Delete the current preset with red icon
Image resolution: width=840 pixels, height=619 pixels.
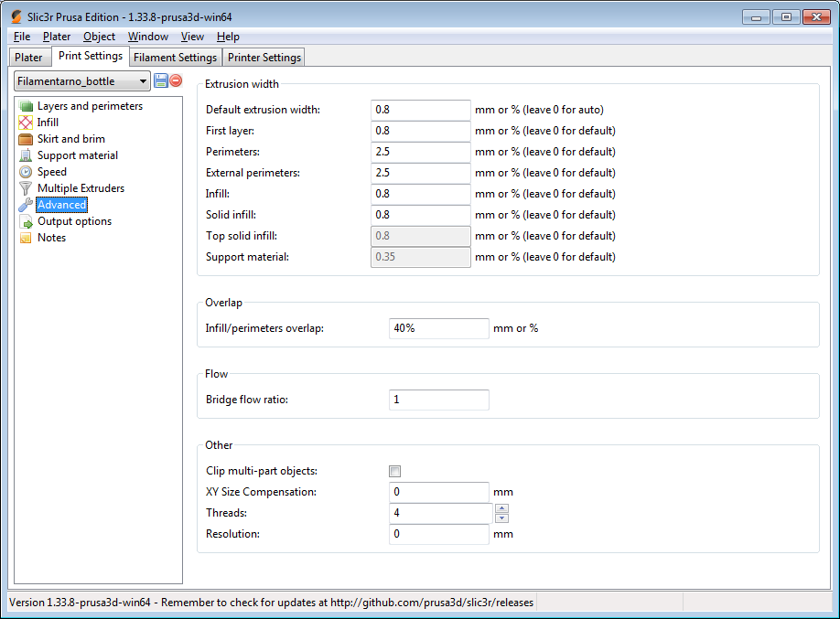[176, 80]
